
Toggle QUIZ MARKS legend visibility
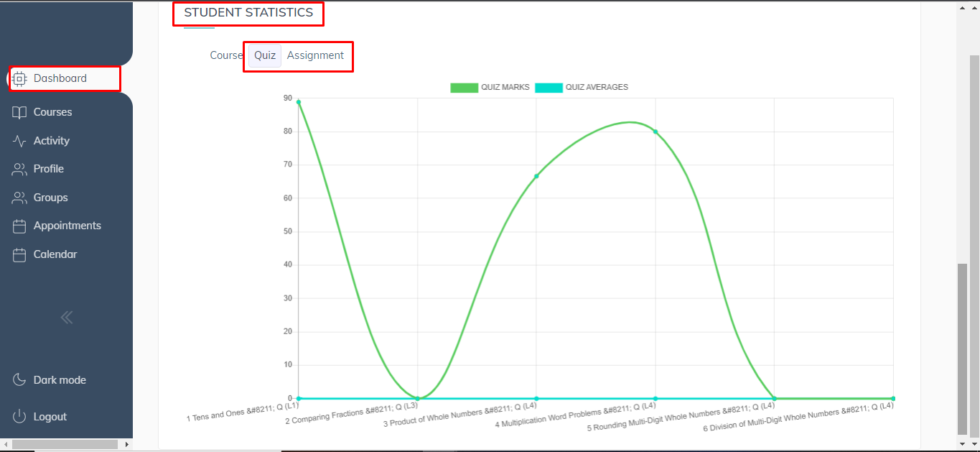pyautogui.click(x=505, y=88)
